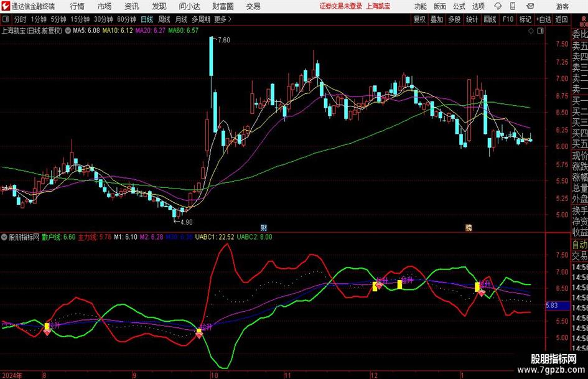Toggle the left sidebar panel icon
The width and height of the screenshot is (588, 379).
pos(5,19)
